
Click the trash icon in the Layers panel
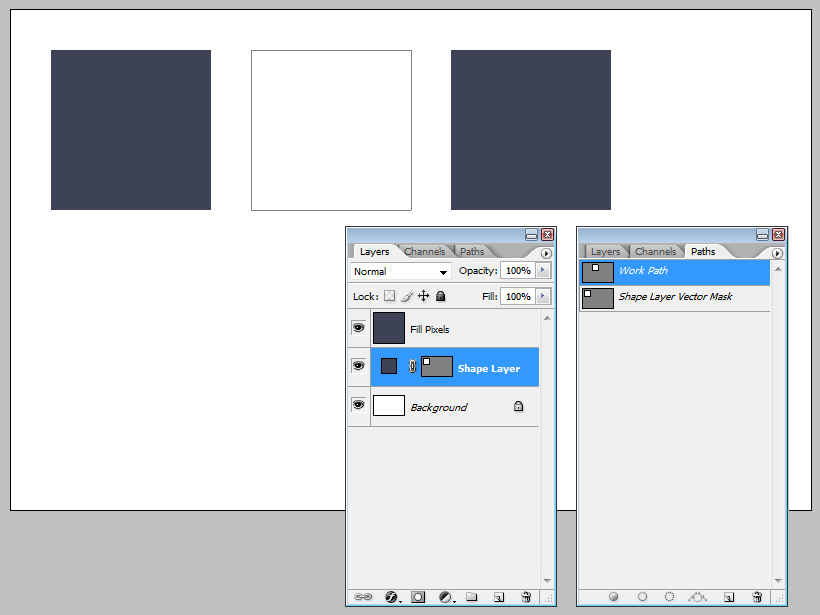[x=526, y=597]
